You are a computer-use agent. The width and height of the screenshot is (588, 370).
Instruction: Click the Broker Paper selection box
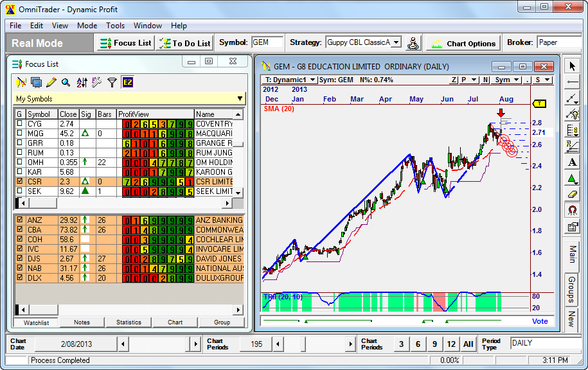point(560,42)
